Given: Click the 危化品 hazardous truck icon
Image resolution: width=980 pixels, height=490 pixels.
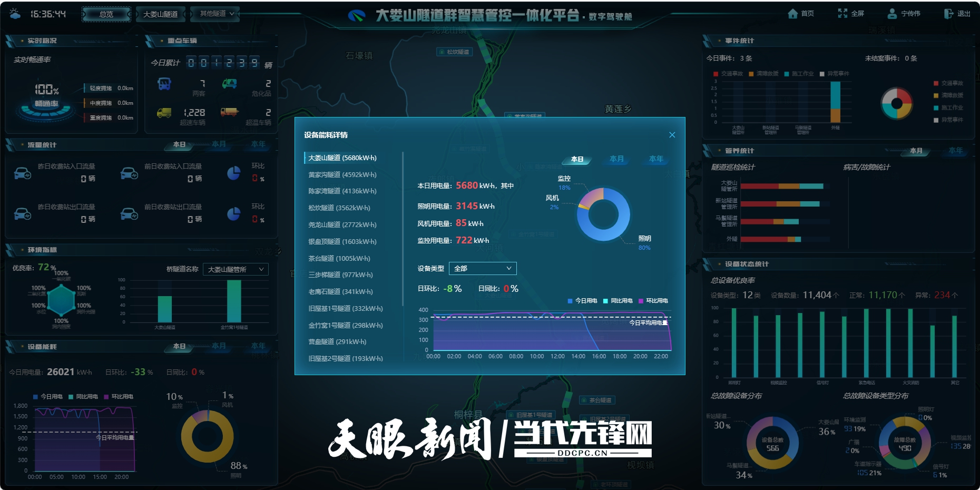Looking at the screenshot, I should click(x=229, y=83).
